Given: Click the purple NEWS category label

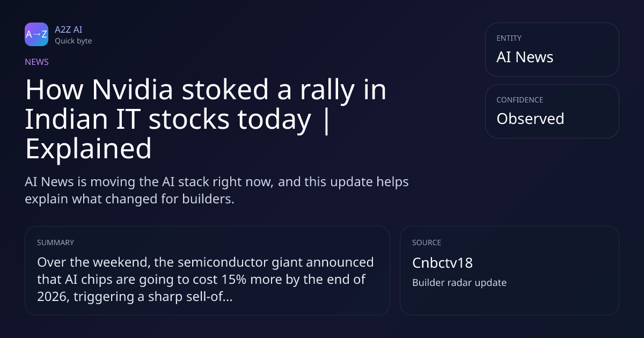Looking at the screenshot, I should pyautogui.click(x=36, y=62).
